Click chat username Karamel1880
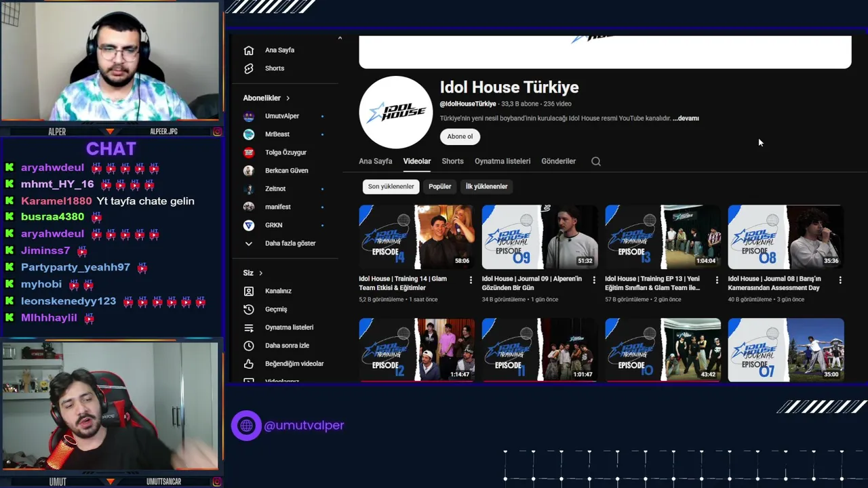The height and width of the screenshot is (488, 868). coord(56,201)
